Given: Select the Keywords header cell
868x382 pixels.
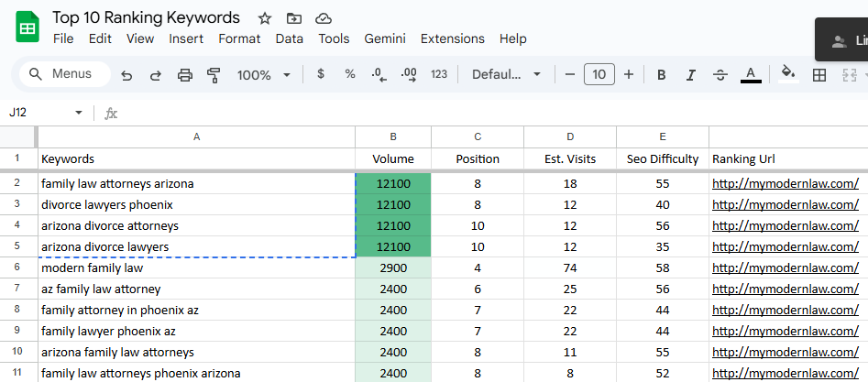Looking at the screenshot, I should (196, 159).
